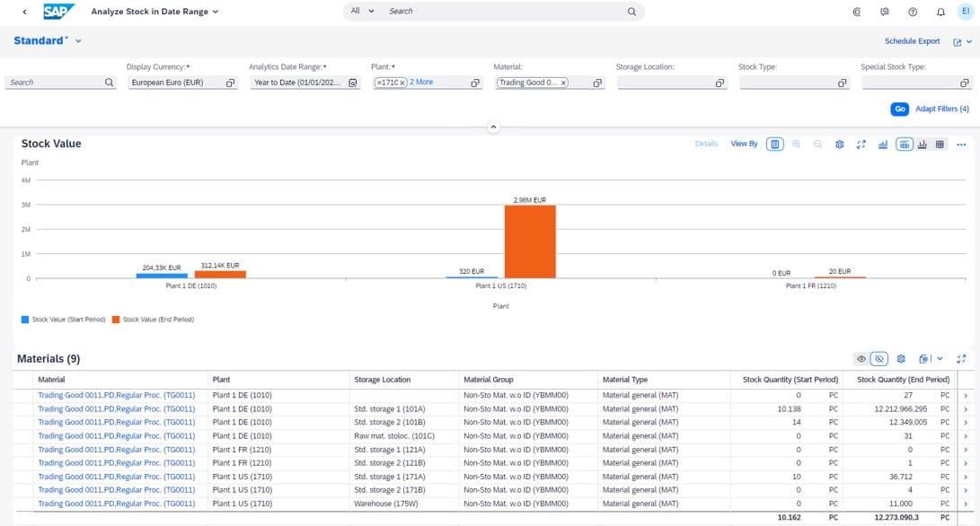Open the chart toolbar overflow menu
Image resolution: width=980 pixels, height=526 pixels.
pyautogui.click(x=961, y=145)
